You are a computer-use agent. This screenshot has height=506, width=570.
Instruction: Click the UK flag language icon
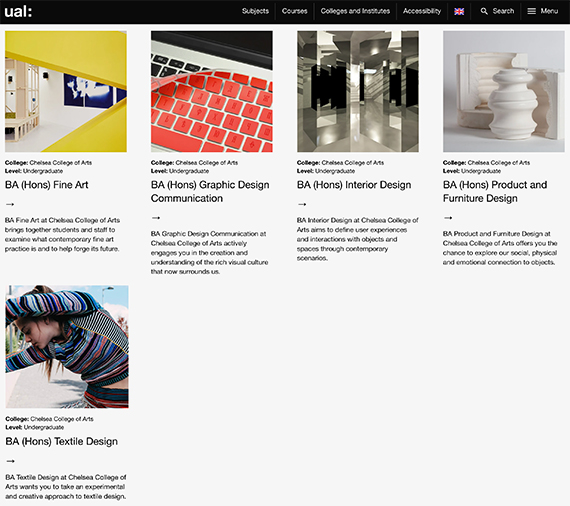pos(459,11)
